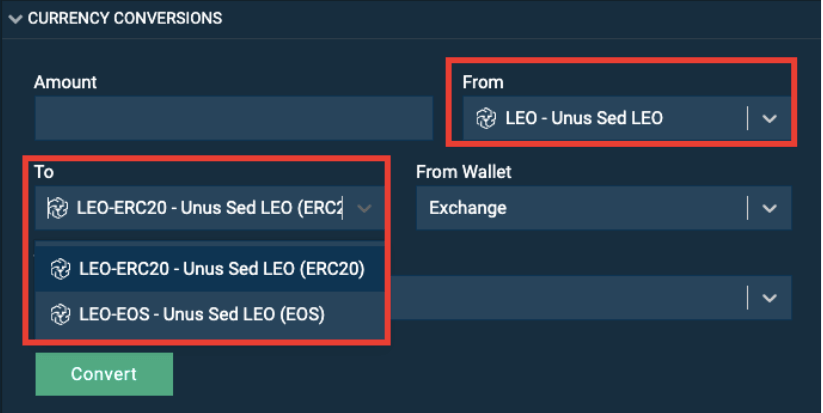Screen dimensions: 823x413
Task: Collapse the Currency Conversions section chevron
Action: pyautogui.click(x=15, y=19)
